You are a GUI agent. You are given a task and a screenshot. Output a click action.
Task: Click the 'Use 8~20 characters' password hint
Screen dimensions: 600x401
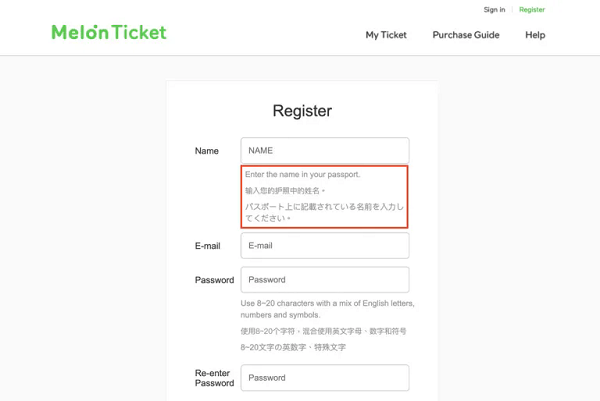(x=327, y=309)
